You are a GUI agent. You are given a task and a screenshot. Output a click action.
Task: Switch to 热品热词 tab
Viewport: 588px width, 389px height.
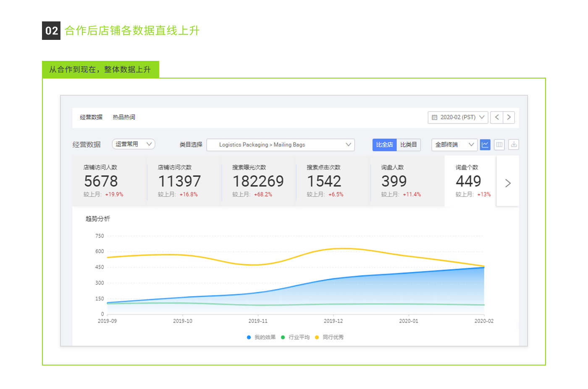click(x=124, y=117)
